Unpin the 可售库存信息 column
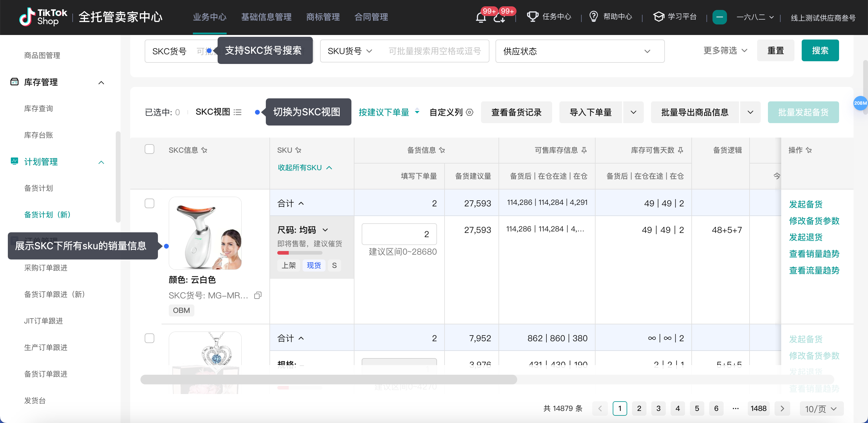This screenshot has height=423, width=868. pyautogui.click(x=584, y=150)
